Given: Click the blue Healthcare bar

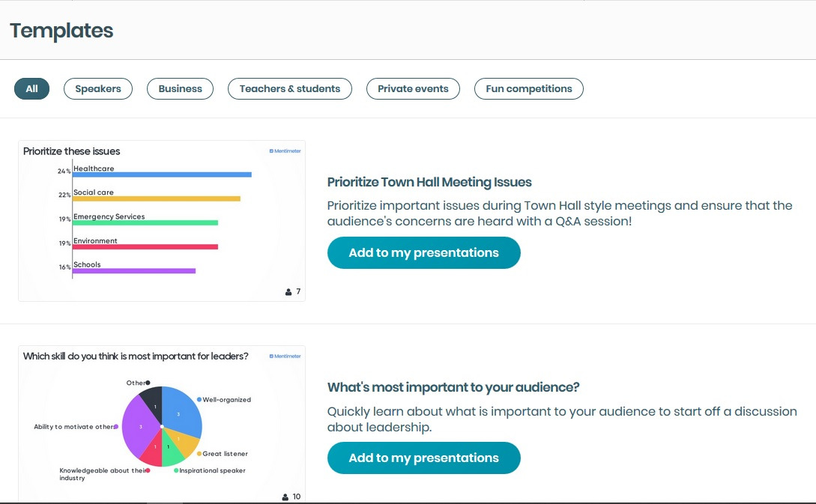Looking at the screenshot, I should click(161, 174).
